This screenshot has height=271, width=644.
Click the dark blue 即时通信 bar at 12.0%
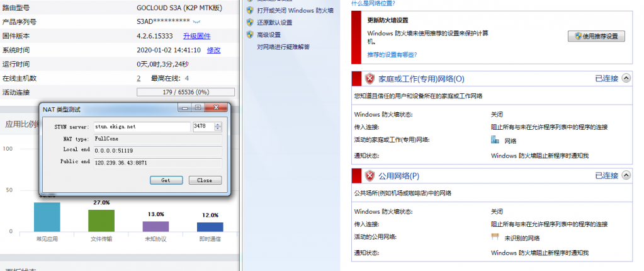[210, 227]
